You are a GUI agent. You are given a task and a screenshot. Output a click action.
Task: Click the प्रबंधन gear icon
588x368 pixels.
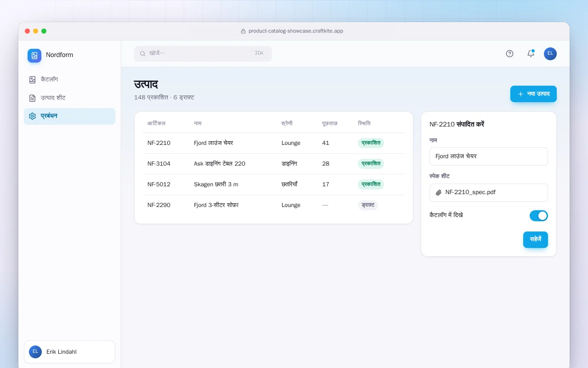[x=32, y=116]
